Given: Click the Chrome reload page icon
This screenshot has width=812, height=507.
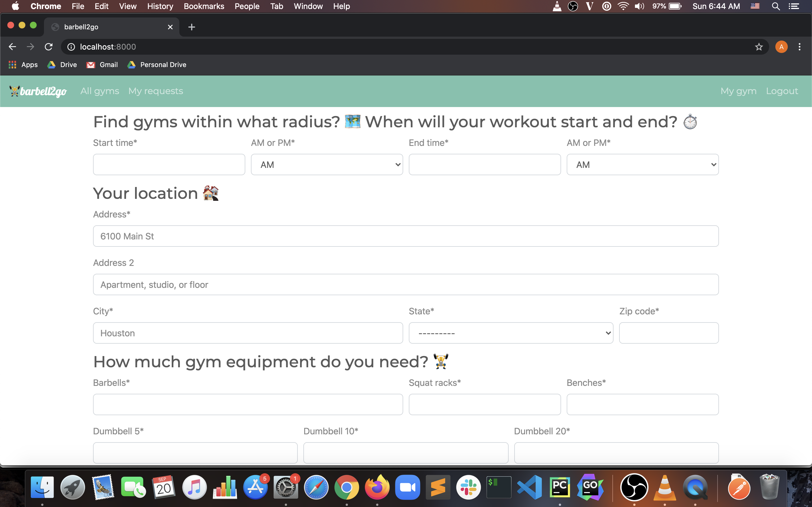Looking at the screenshot, I should (x=49, y=46).
